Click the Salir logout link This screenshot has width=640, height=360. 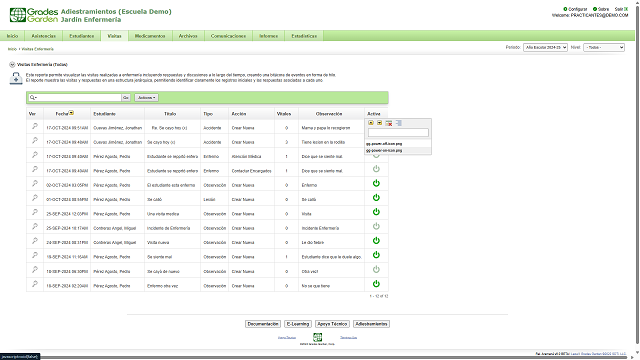coord(621,9)
